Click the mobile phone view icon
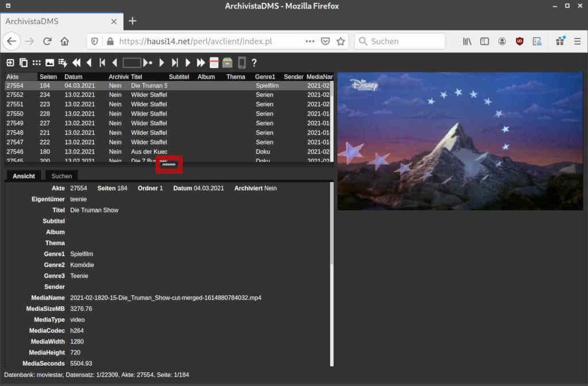 (x=242, y=63)
